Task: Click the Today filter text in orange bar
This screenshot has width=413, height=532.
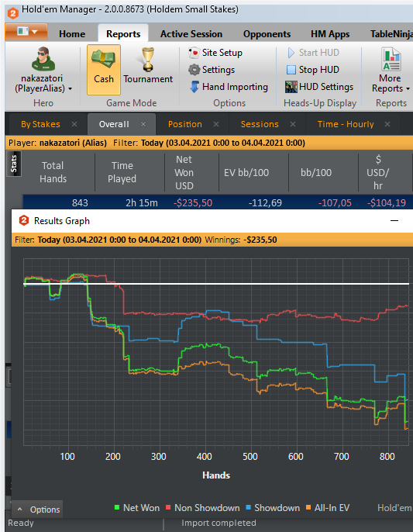Action: (x=223, y=143)
